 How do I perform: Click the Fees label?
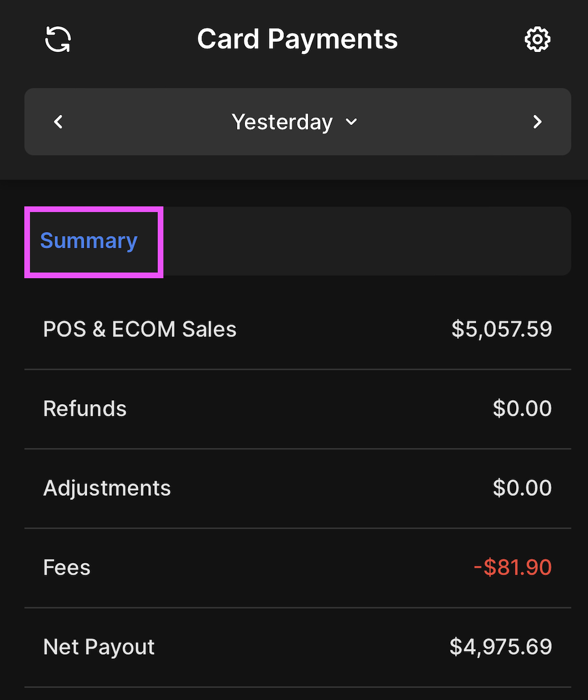click(x=67, y=567)
